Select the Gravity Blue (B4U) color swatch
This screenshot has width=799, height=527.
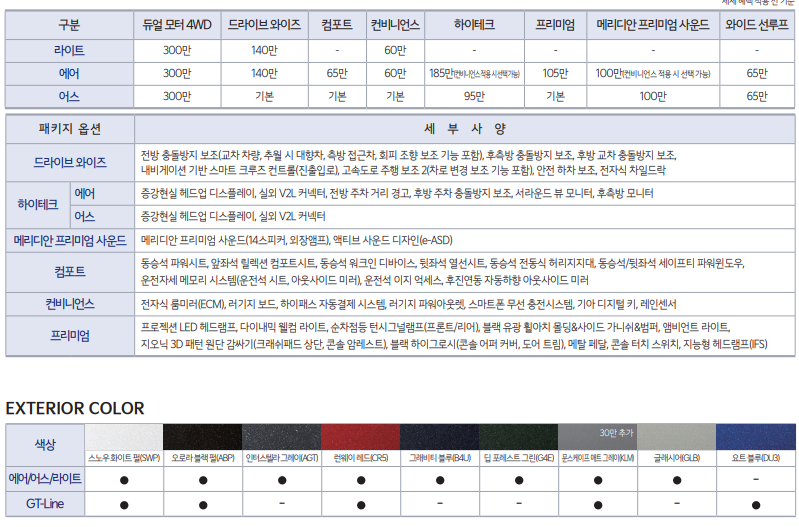[x=440, y=437]
